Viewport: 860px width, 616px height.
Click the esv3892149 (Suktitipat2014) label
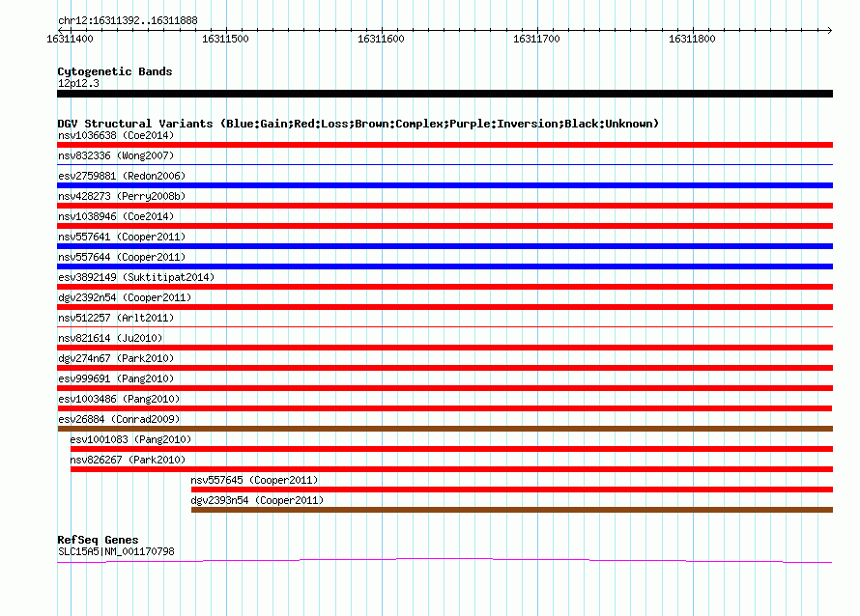(136, 277)
